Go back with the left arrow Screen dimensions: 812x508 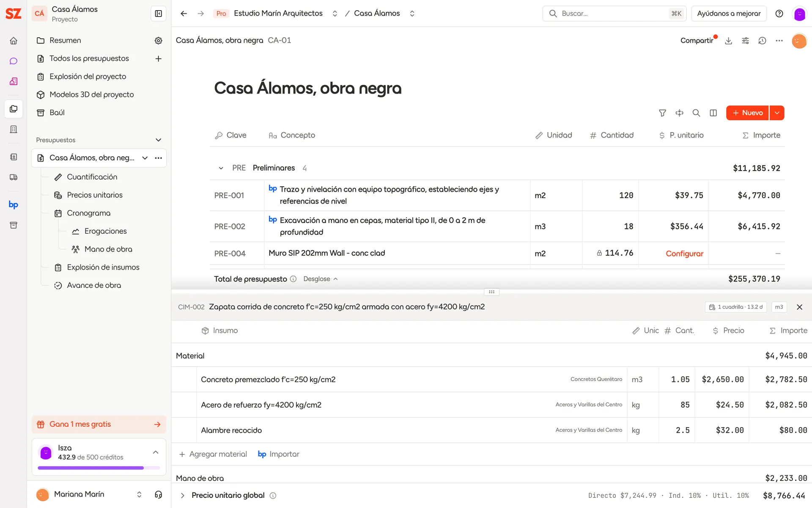[x=184, y=14]
